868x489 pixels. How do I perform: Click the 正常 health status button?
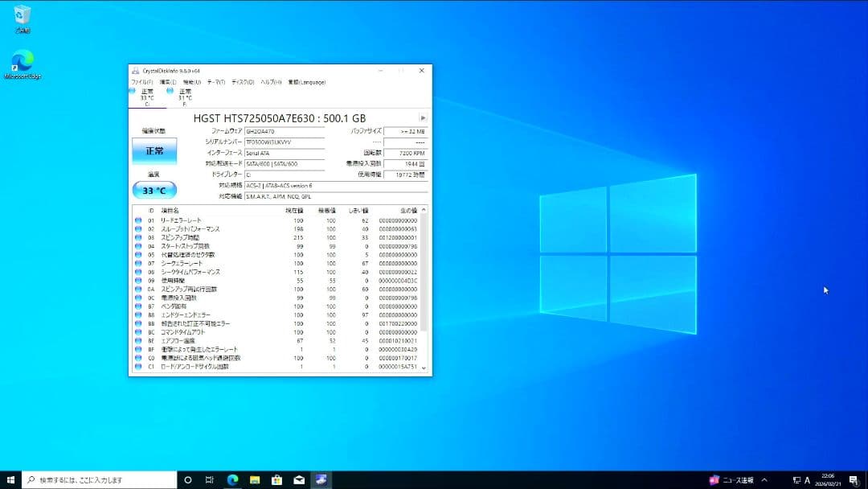point(154,150)
